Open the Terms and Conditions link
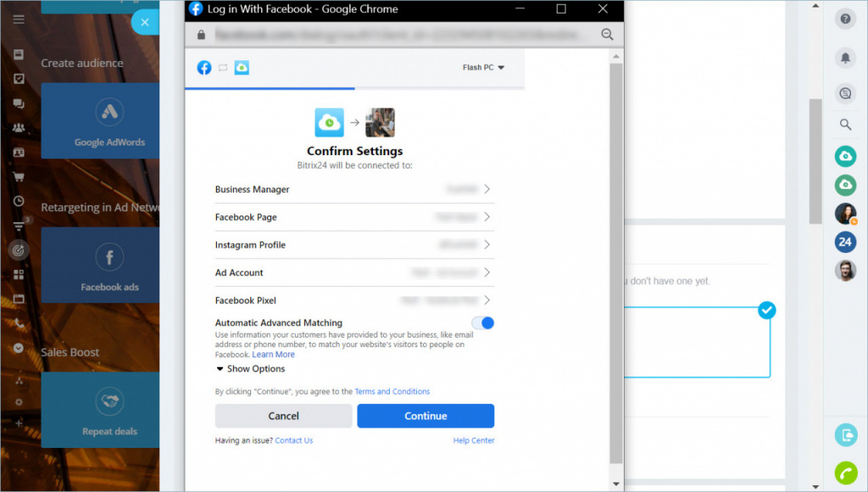 pyautogui.click(x=392, y=392)
